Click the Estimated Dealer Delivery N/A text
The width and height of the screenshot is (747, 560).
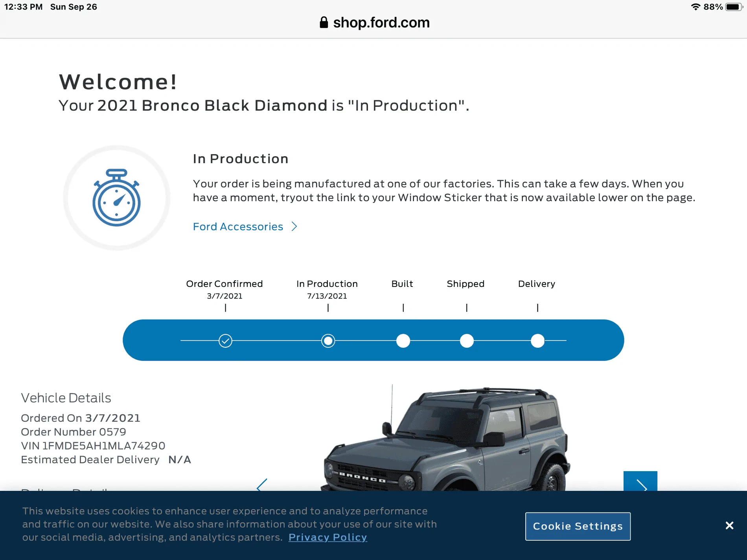[x=106, y=459]
